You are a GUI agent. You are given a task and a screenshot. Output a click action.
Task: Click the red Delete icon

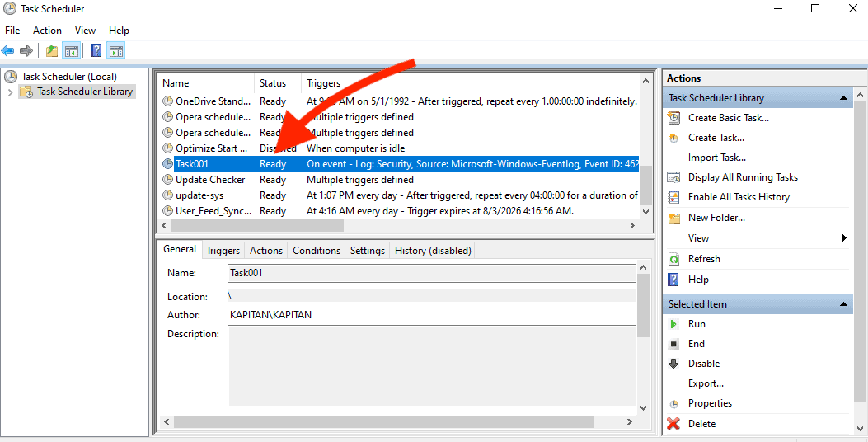(x=674, y=424)
